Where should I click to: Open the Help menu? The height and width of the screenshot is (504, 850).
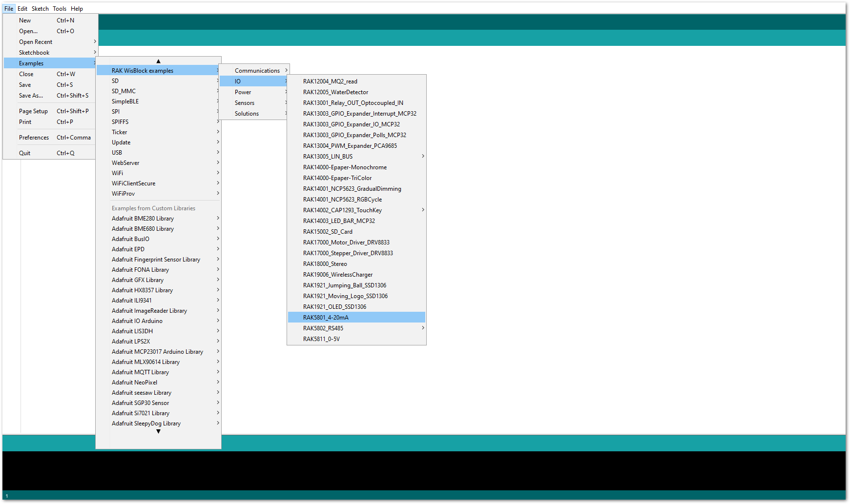pyautogui.click(x=77, y=8)
